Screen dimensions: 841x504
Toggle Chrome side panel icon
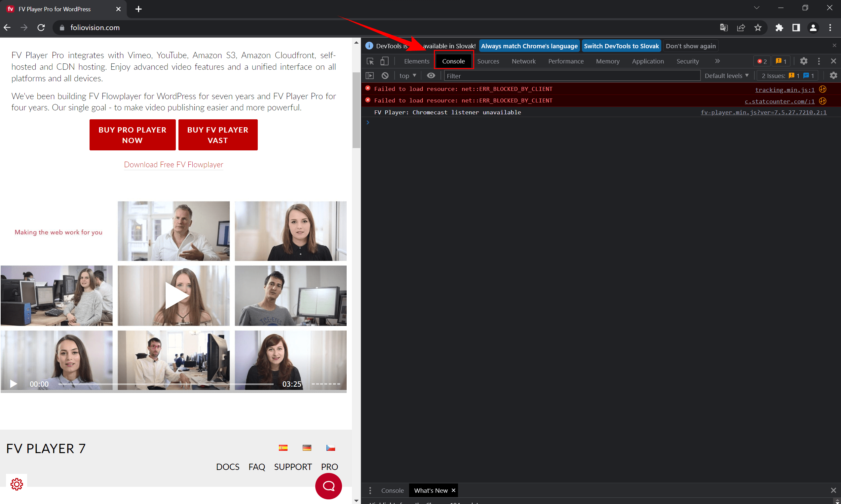tap(796, 27)
